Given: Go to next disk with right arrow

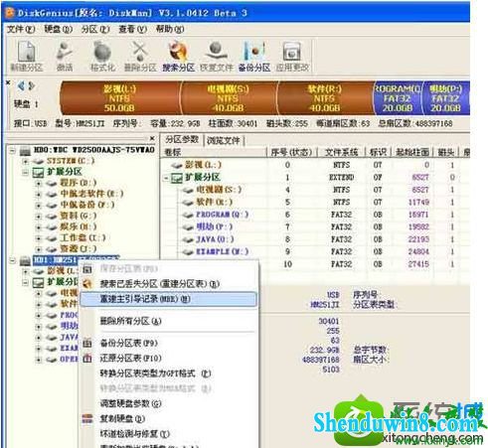Looking at the screenshot, I should click(x=32, y=86).
